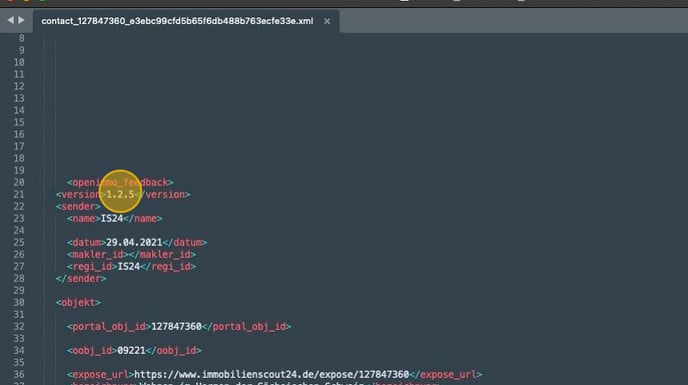
Task: Click the portal_obj_id value 127847360
Action: pyautogui.click(x=176, y=327)
